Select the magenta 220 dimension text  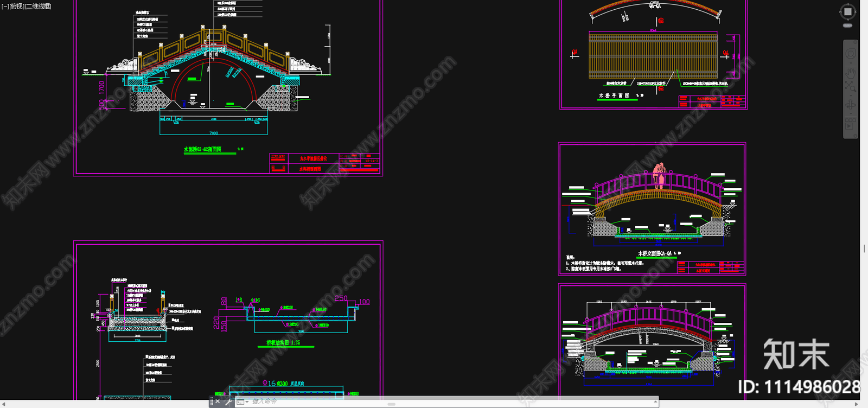coord(216,323)
